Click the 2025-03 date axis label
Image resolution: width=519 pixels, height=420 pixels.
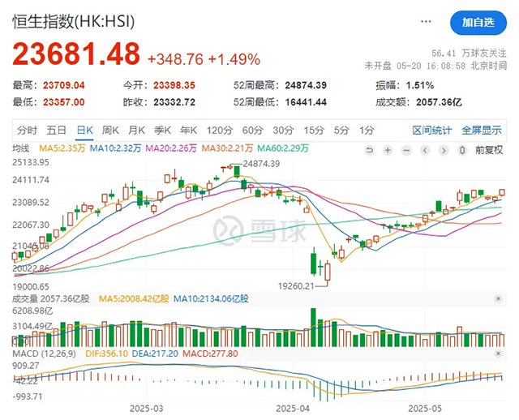tap(146, 409)
